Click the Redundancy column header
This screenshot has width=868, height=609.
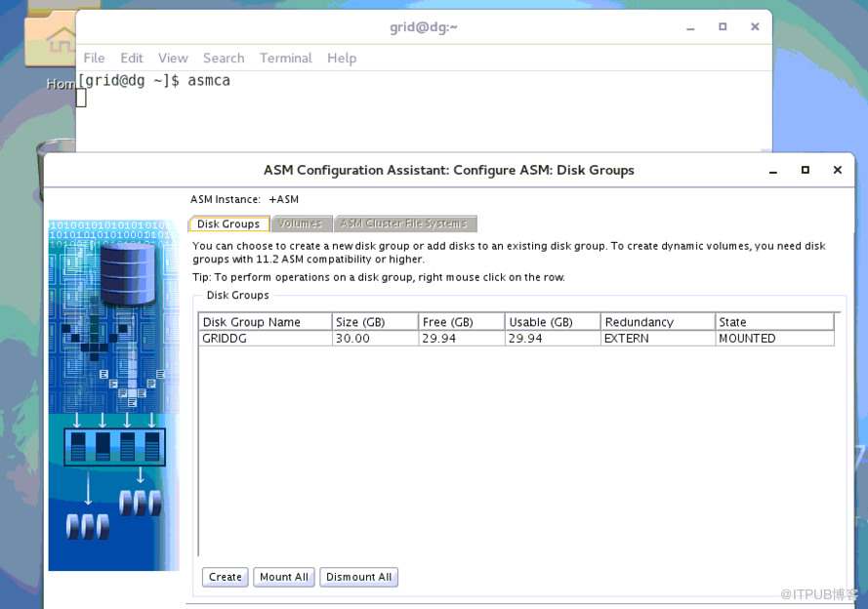[x=658, y=322]
